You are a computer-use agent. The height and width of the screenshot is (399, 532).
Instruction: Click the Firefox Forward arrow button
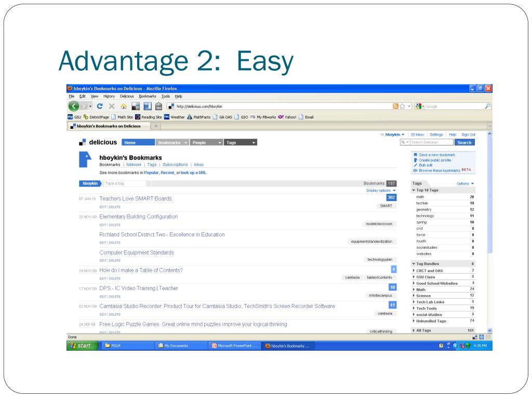click(85, 107)
